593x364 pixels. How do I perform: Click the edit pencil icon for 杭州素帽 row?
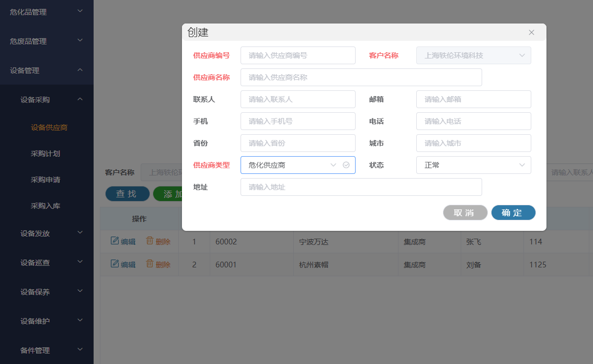(116, 264)
